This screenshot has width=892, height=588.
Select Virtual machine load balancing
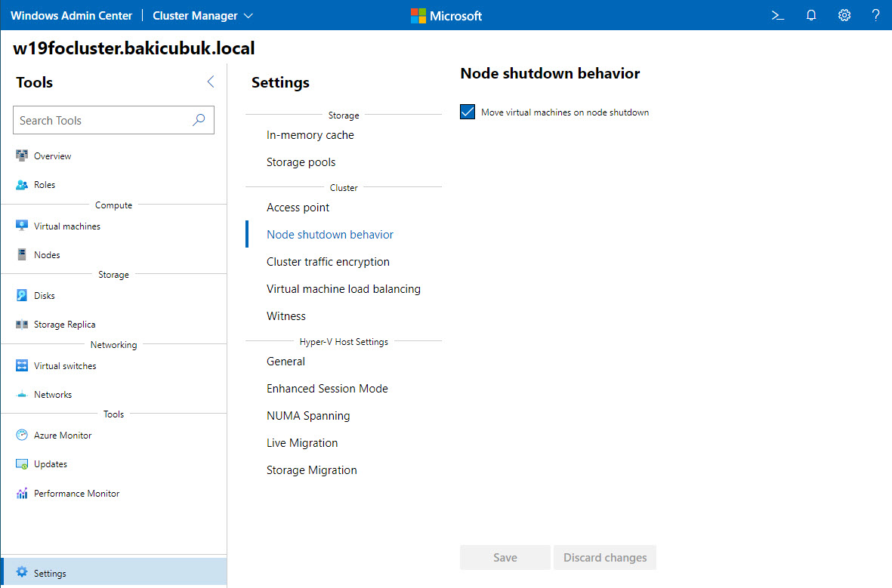click(344, 289)
